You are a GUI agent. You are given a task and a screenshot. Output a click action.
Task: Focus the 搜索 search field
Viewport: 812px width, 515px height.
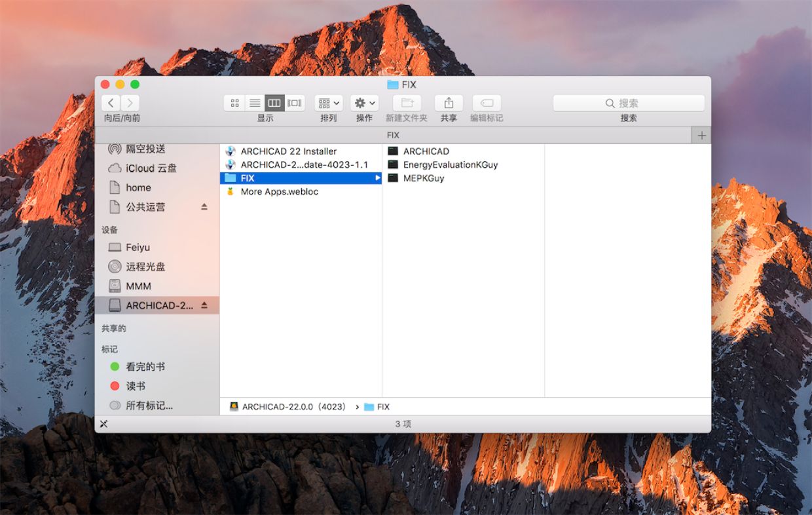(x=629, y=103)
